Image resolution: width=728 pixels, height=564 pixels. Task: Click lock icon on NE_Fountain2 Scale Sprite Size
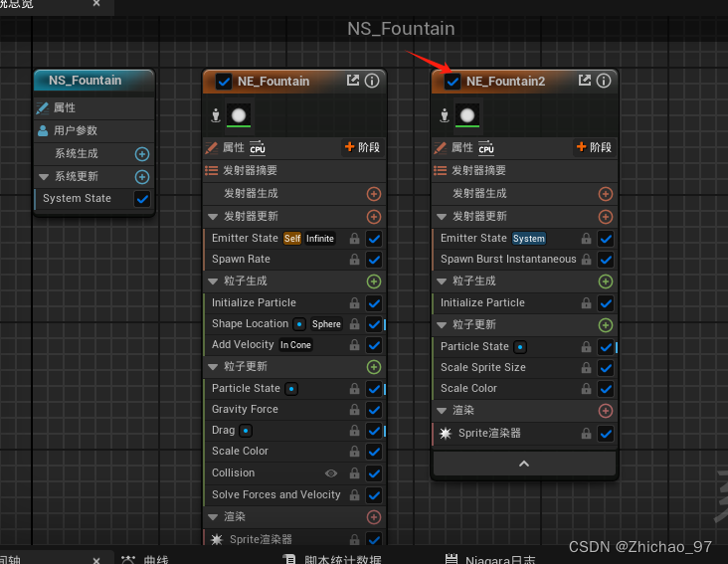pyautogui.click(x=587, y=368)
